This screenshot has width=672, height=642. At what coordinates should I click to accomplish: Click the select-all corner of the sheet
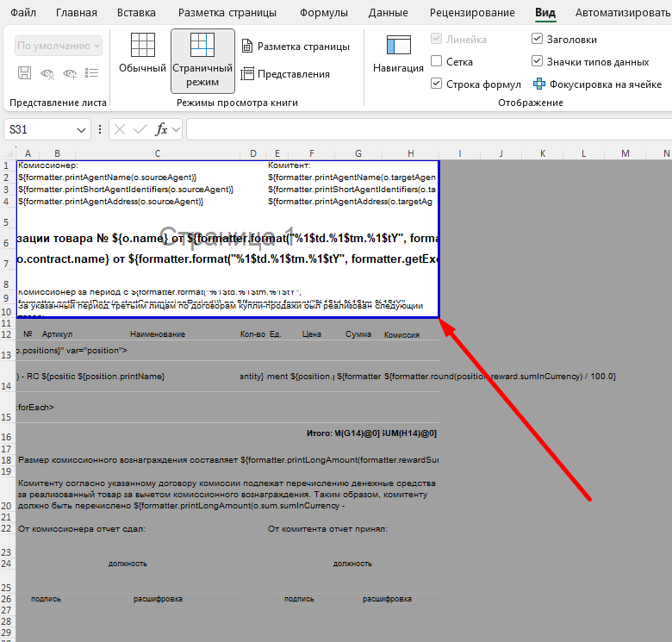(8, 153)
